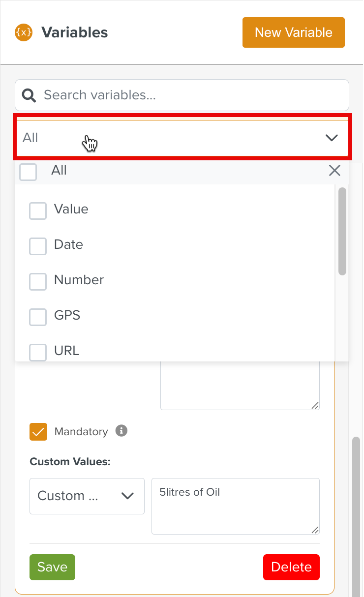Click the chevron on the All filter dropdown
Viewport: 364px width, 597px height.
coord(332,138)
